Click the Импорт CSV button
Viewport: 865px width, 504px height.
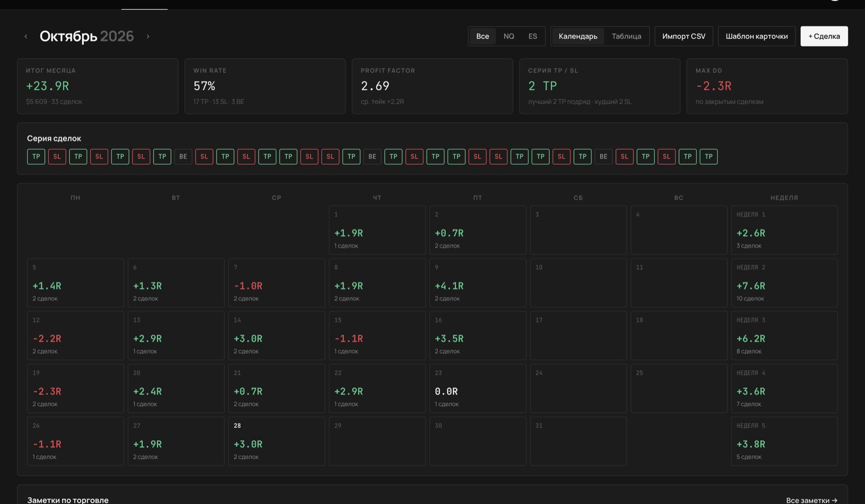point(684,36)
